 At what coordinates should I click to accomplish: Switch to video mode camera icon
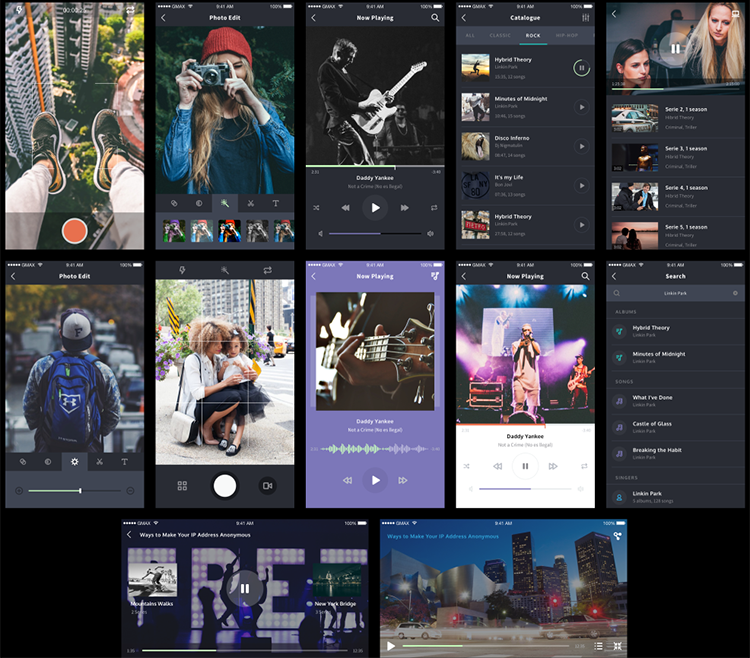pos(267,486)
